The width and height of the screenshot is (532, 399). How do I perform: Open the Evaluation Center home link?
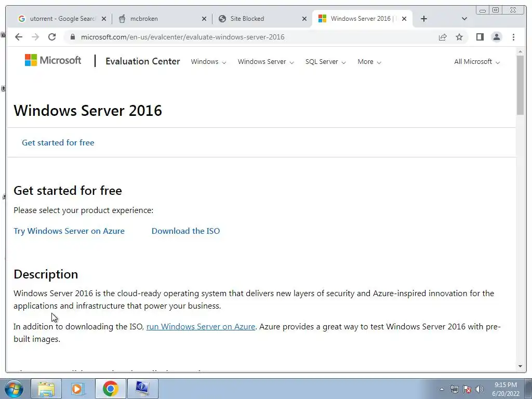(142, 61)
